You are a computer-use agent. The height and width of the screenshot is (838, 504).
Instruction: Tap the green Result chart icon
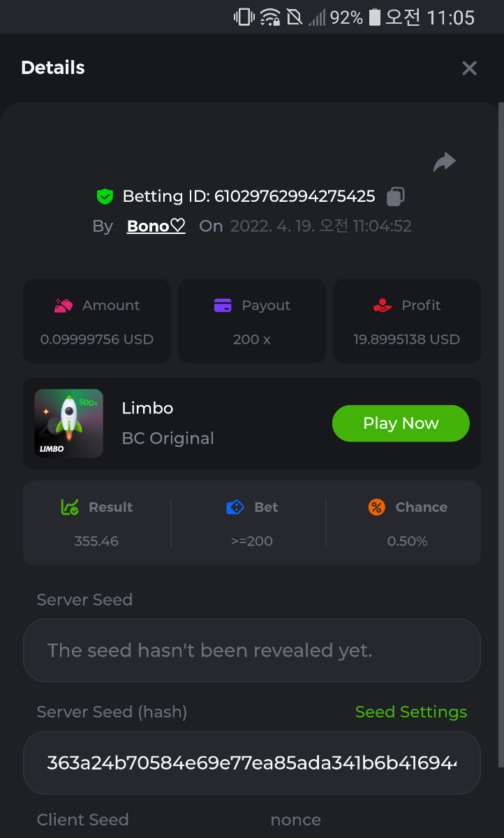click(70, 507)
